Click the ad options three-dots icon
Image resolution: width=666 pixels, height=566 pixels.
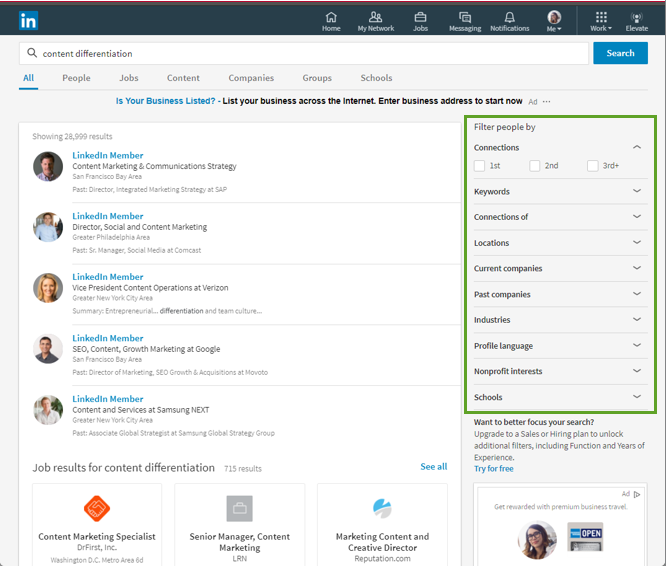click(546, 101)
